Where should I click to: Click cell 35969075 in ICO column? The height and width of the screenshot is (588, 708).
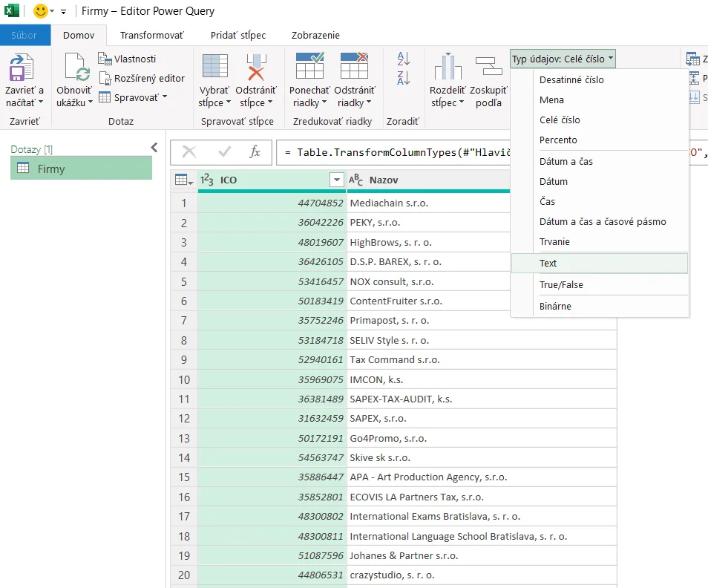point(272,380)
